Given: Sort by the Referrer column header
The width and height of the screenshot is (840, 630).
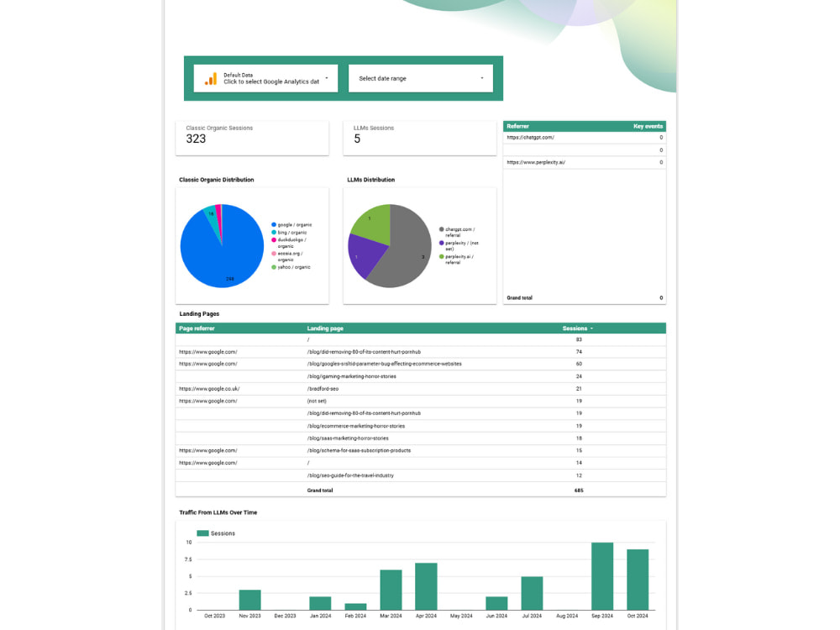Looking at the screenshot, I should pos(517,127).
